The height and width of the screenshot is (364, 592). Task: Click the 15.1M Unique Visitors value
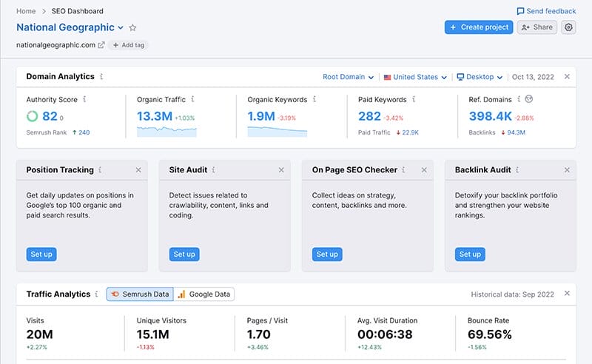153,334
